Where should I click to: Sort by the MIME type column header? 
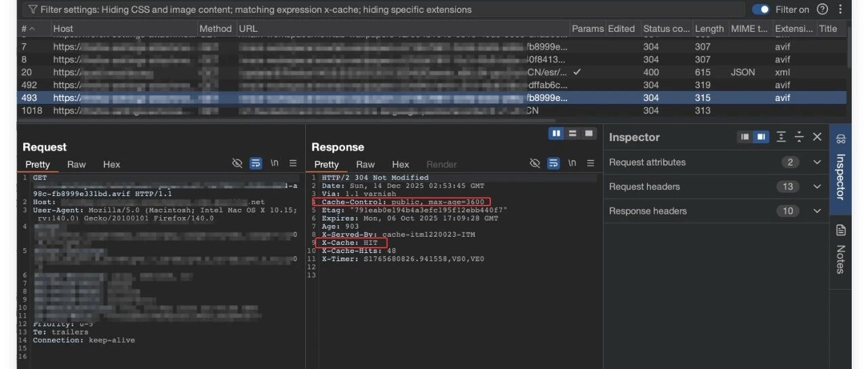pos(749,28)
